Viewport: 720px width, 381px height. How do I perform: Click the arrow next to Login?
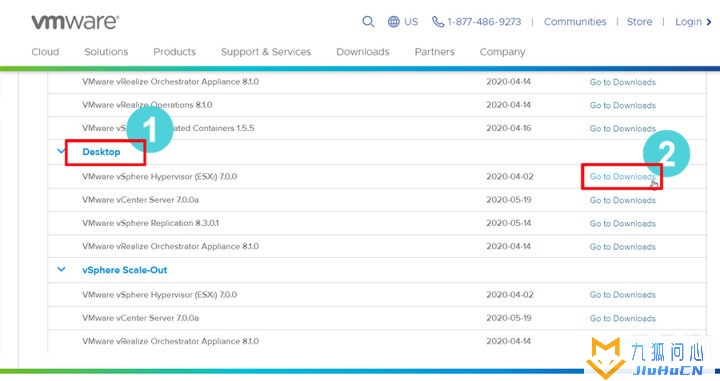pos(709,22)
